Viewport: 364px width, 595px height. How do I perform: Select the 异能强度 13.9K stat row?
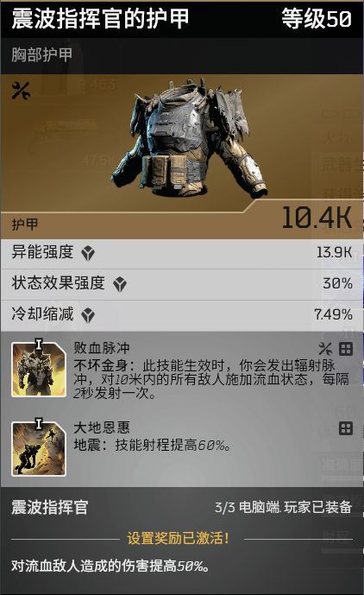click(182, 254)
